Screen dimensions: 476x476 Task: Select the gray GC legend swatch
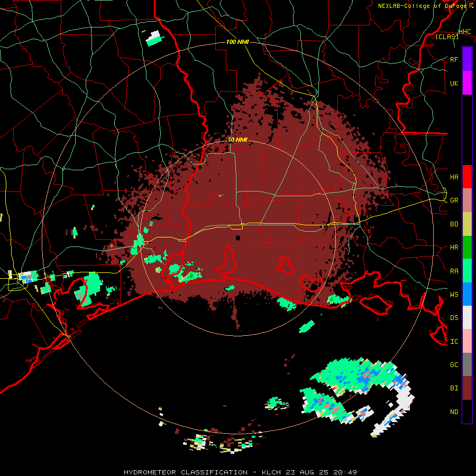(467, 364)
